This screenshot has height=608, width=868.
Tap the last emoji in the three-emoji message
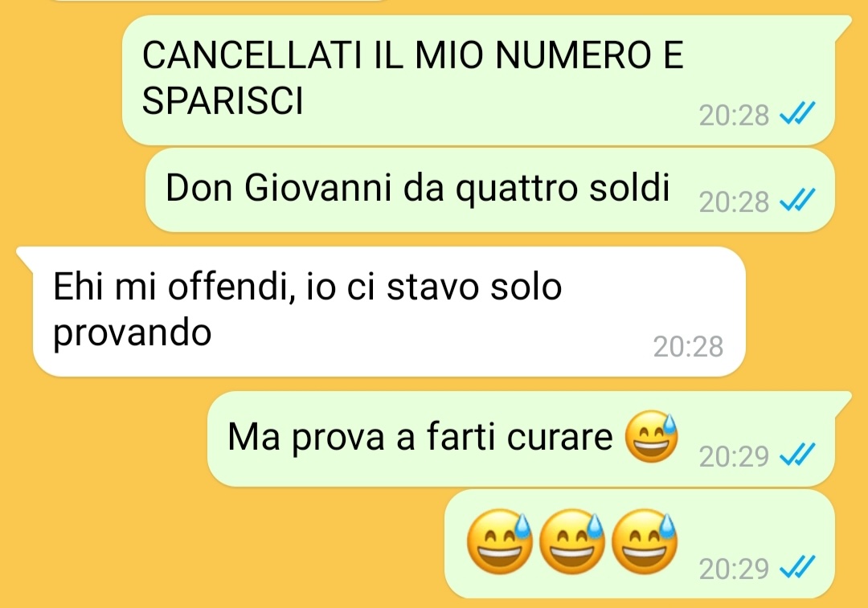(x=645, y=541)
